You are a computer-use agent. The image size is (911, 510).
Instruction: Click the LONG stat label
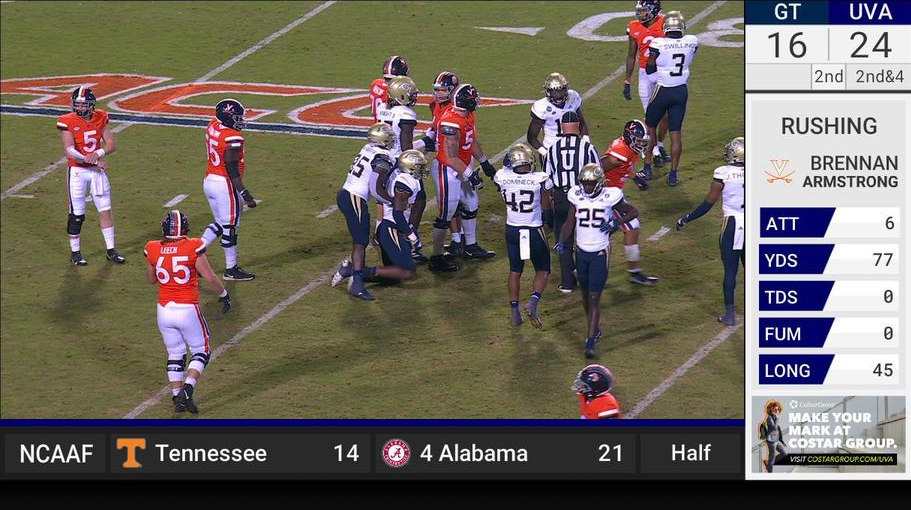point(787,371)
